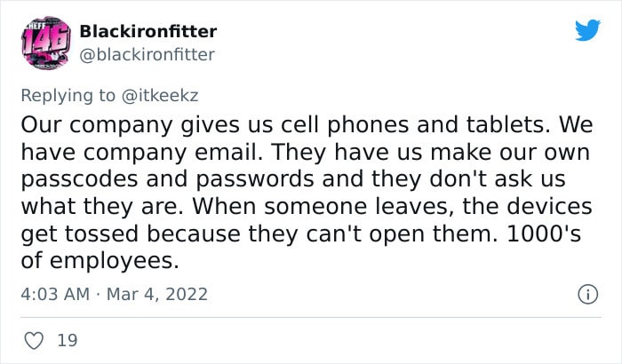Click the words 'of employees.'
The height and width of the screenshot is (364, 622).
click(x=100, y=261)
